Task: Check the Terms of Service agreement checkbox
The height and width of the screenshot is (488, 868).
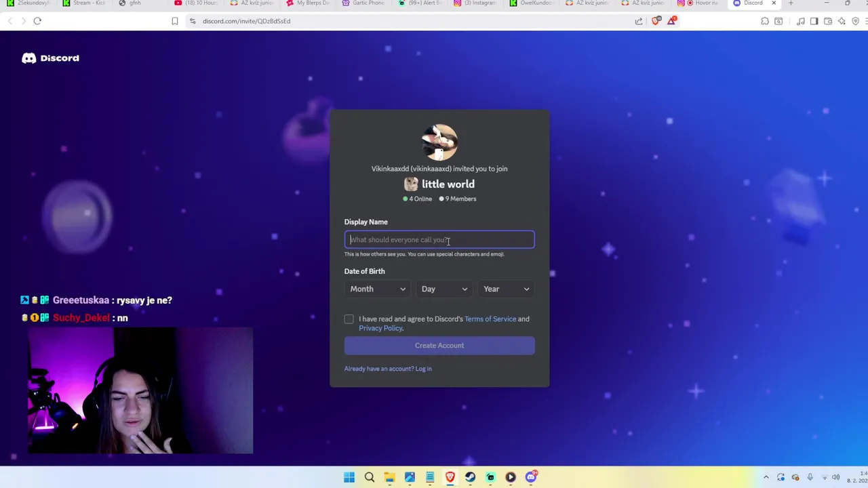Action: (349, 319)
